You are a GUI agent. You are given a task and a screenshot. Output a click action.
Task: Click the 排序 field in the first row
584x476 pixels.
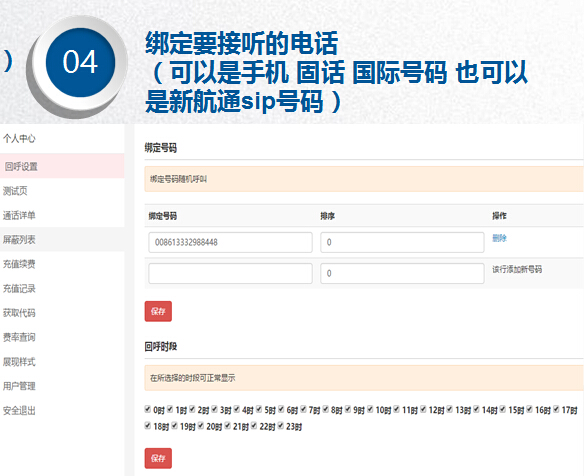coord(402,242)
